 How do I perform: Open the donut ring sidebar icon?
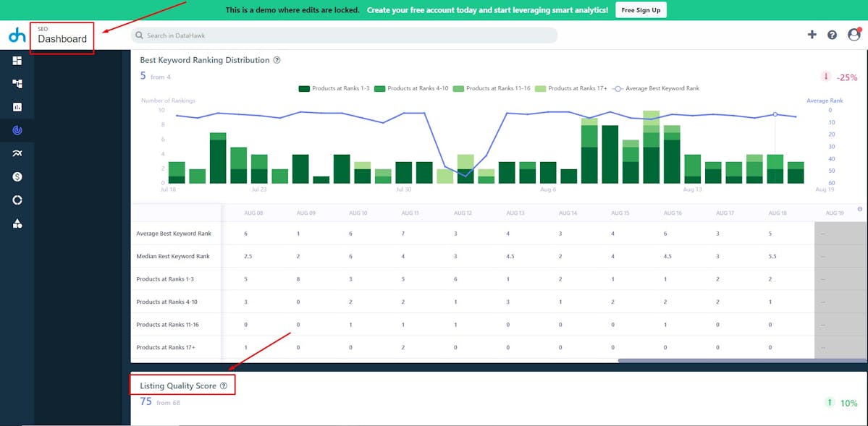click(17, 200)
